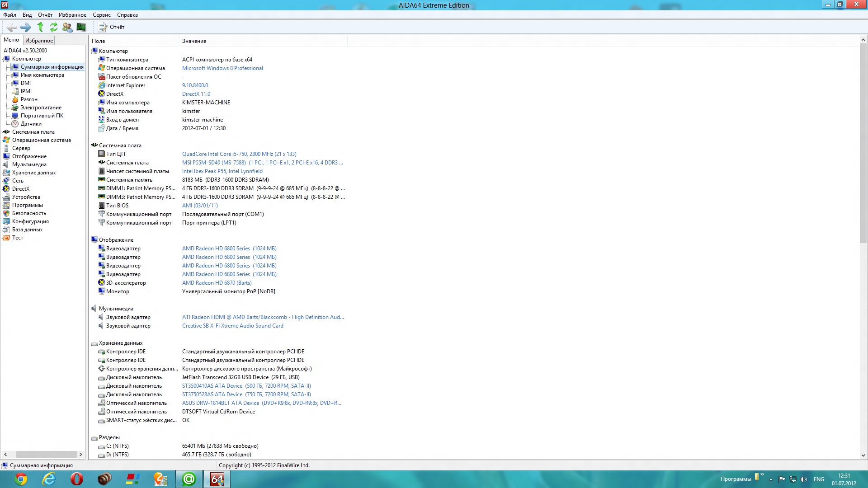Screen dimensions: 868x488
Task: Select Сеть network in sidebar tree
Action: coord(18,181)
